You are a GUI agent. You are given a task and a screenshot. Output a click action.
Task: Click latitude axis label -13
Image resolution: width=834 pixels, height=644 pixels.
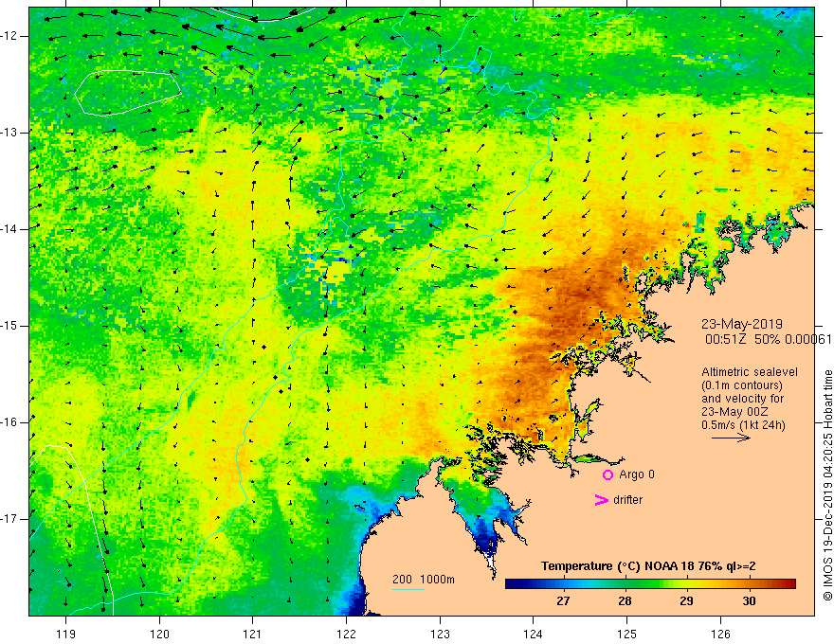coord(9,133)
